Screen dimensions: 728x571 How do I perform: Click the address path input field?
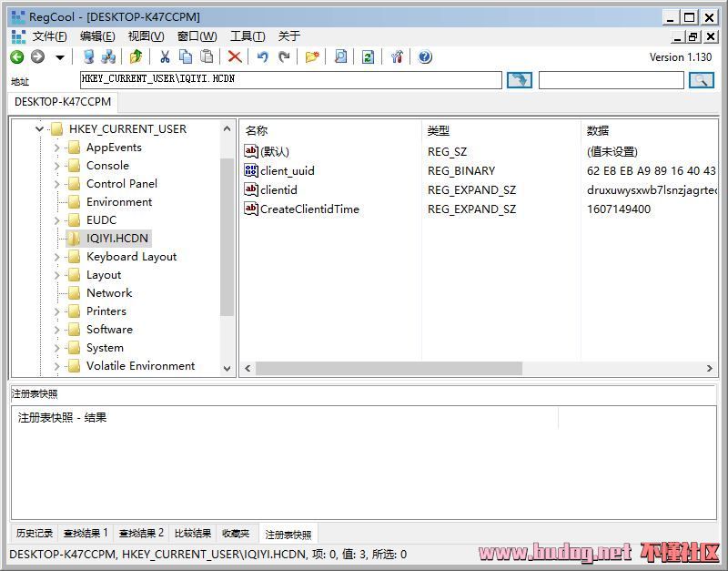point(291,80)
